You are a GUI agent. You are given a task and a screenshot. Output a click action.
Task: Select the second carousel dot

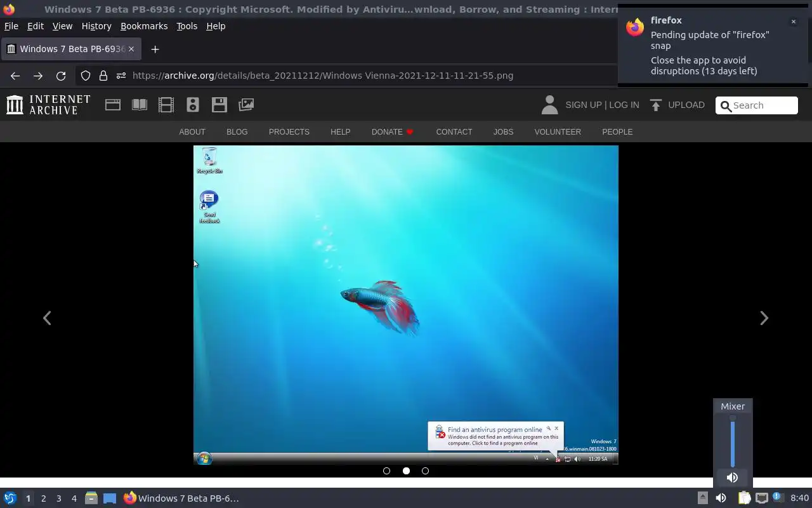406,471
